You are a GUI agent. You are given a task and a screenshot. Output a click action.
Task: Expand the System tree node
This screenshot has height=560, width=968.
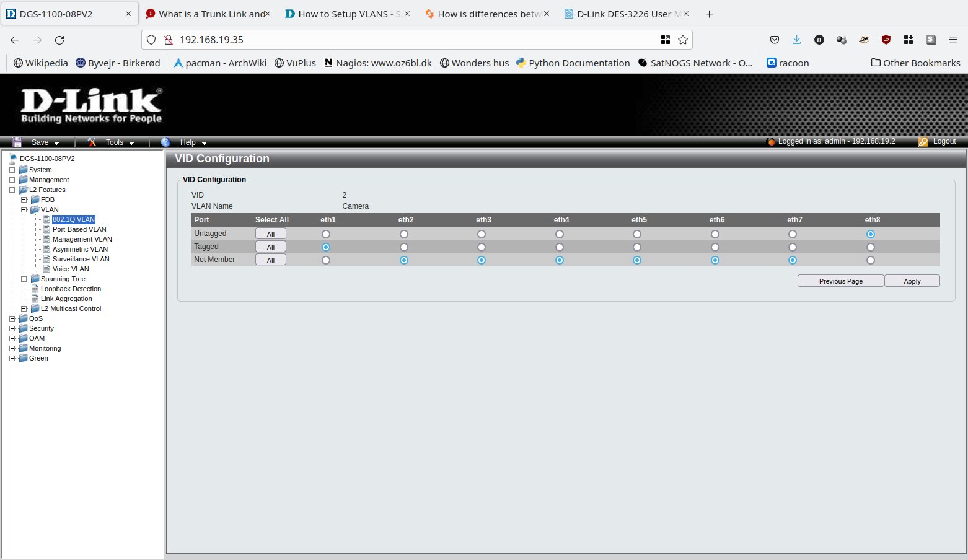pos(12,170)
